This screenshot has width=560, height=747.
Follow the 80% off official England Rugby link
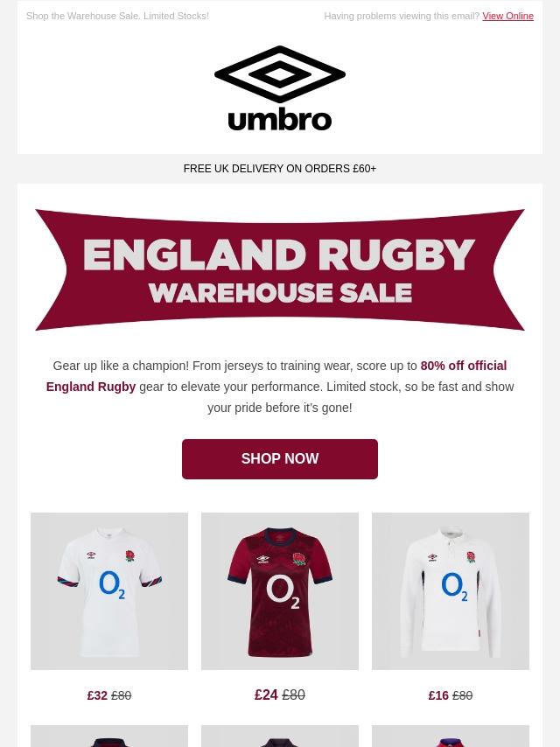click(463, 366)
